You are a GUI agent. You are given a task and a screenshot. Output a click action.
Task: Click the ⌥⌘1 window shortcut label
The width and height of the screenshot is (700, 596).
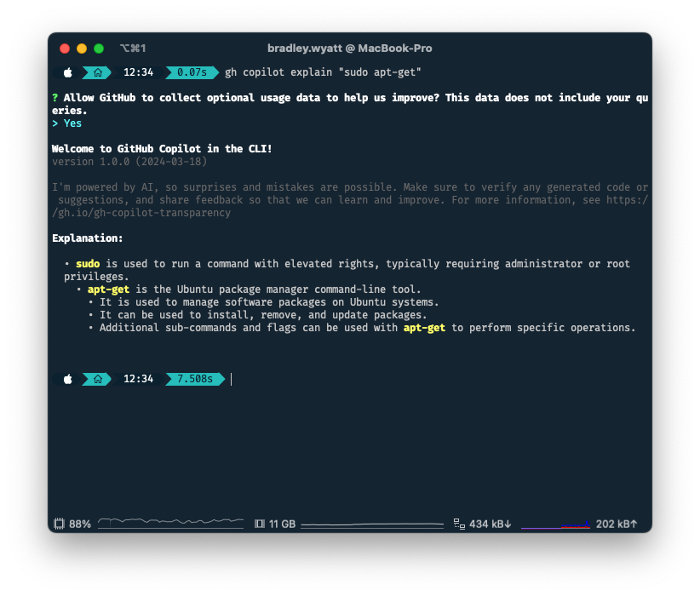click(133, 49)
